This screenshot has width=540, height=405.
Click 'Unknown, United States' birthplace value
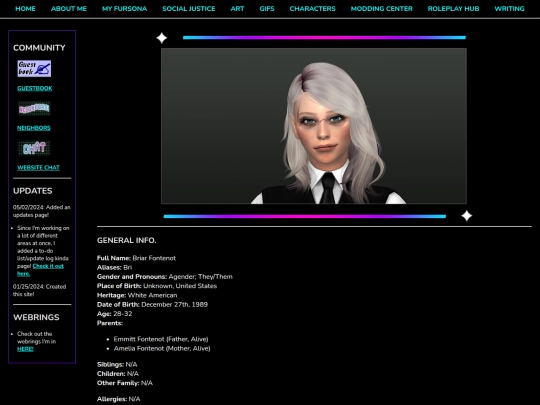click(180, 286)
